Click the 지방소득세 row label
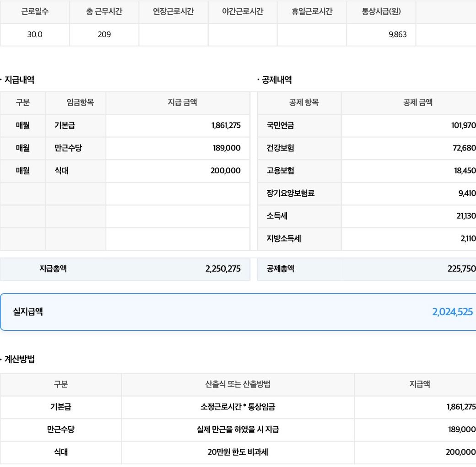The width and height of the screenshot is (476, 467). (x=284, y=239)
